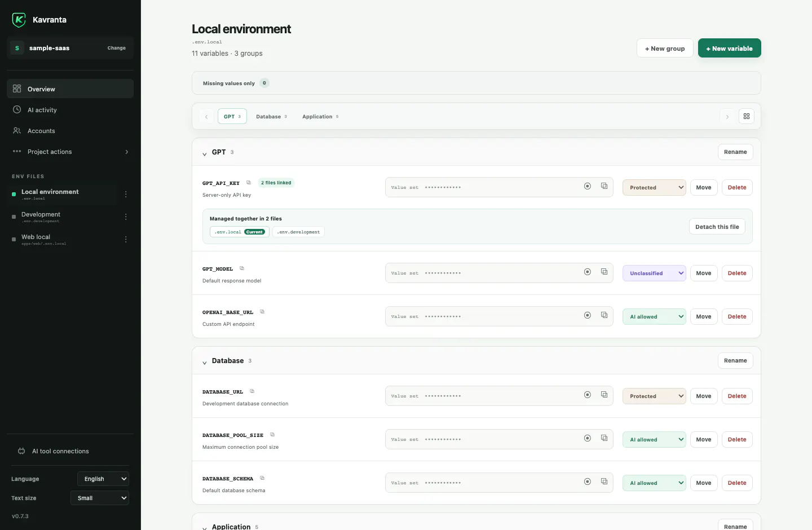Reveal the GPT_API_KEY value
This screenshot has height=530, width=812.
pos(588,186)
